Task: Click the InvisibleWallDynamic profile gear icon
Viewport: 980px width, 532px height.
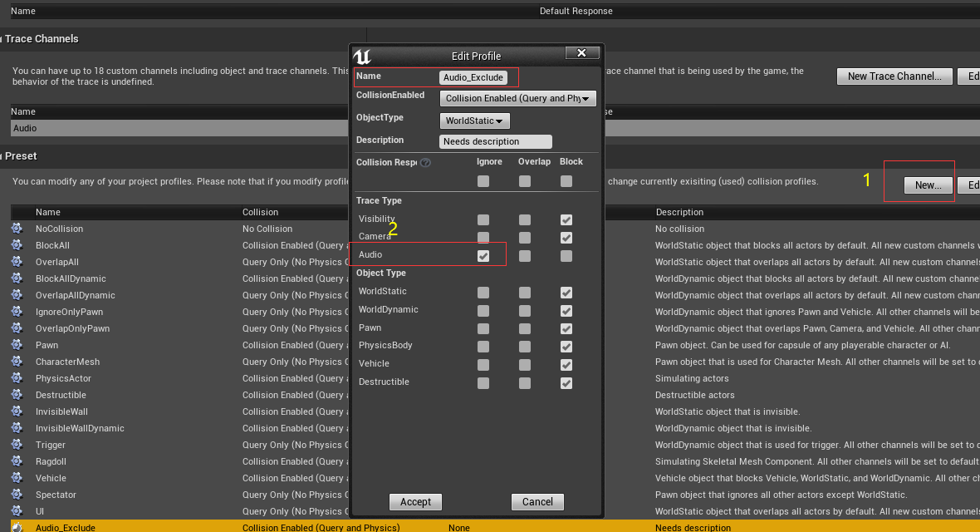Action: [17, 428]
